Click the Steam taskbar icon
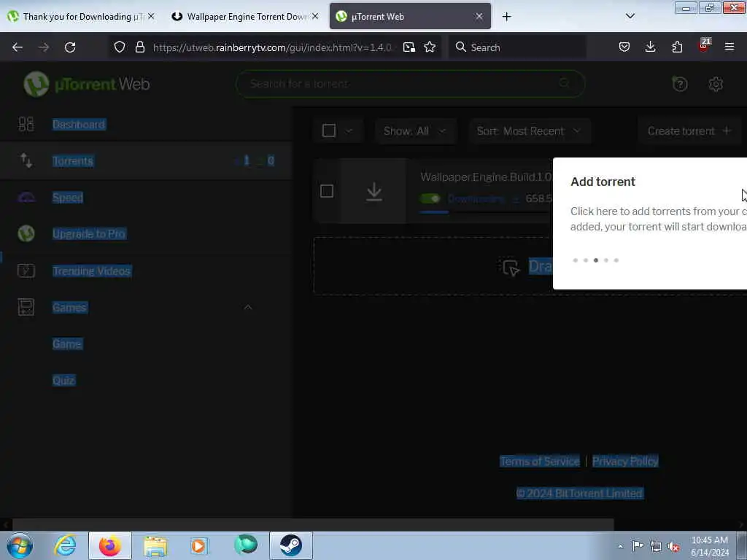This screenshot has width=747, height=560. tap(291, 545)
